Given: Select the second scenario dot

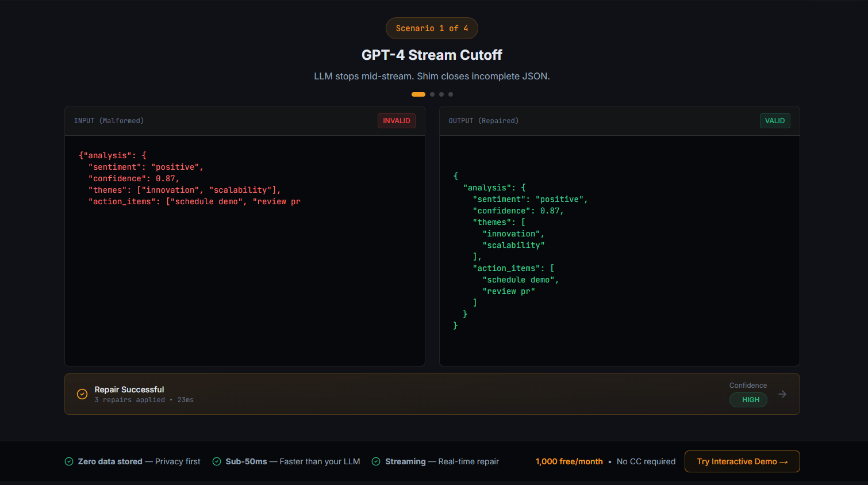Looking at the screenshot, I should (432, 94).
